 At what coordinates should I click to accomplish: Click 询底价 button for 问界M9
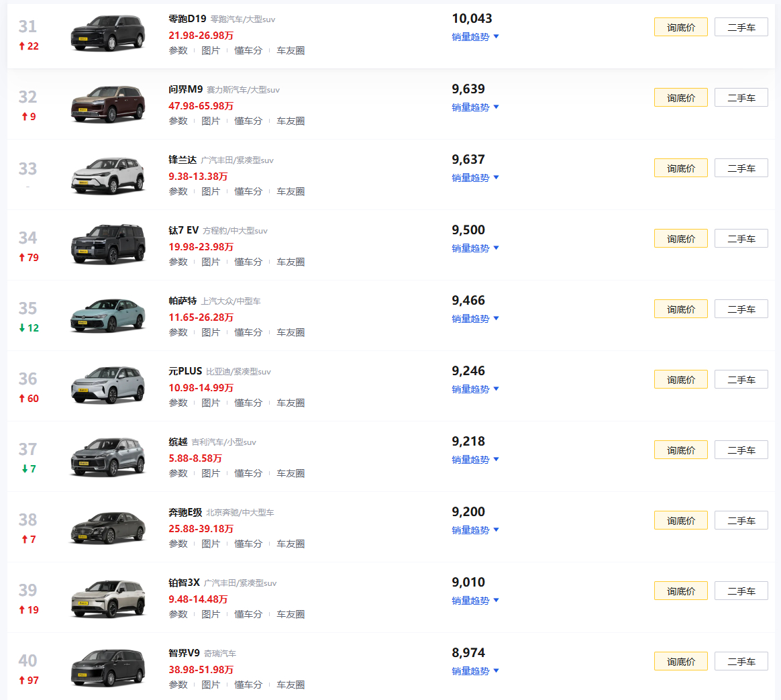point(680,98)
